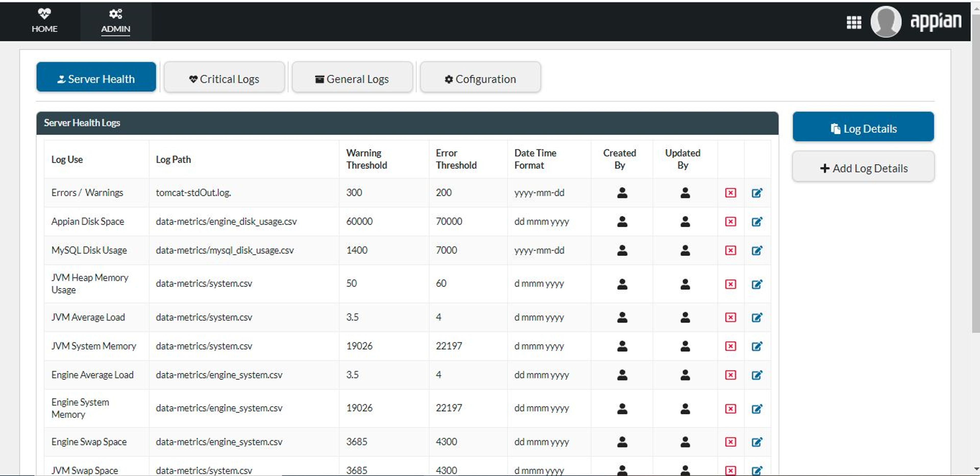Click the Log Use column header
The width and height of the screenshot is (980, 476).
pyautogui.click(x=67, y=160)
